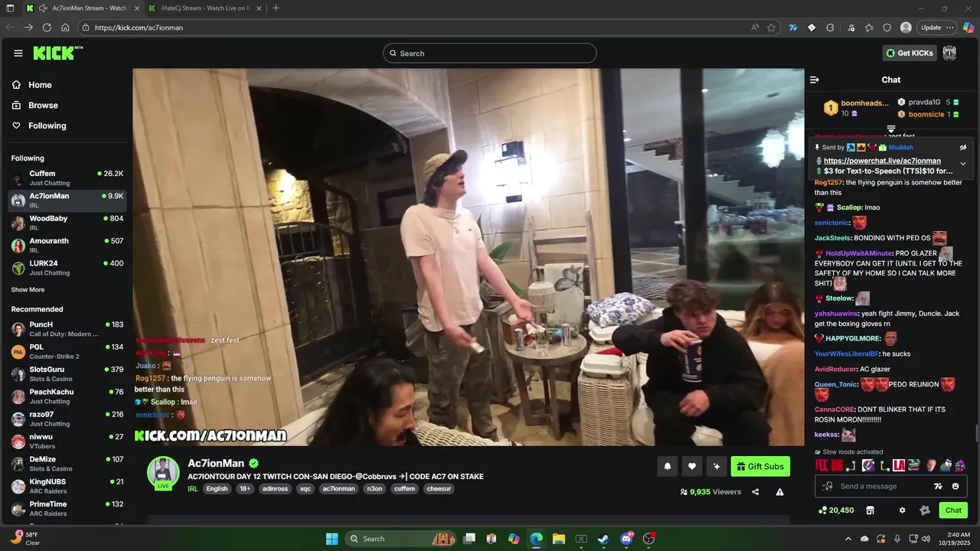980x551 pixels.
Task: Click the adinross tag
Action: [x=275, y=488]
